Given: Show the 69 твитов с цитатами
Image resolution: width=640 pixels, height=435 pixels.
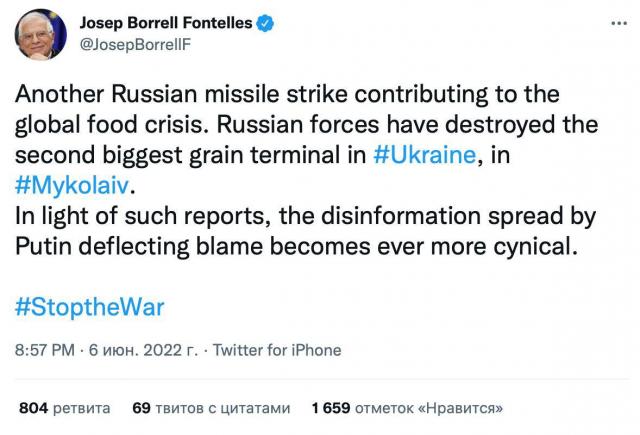Looking at the screenshot, I should click(210, 408).
